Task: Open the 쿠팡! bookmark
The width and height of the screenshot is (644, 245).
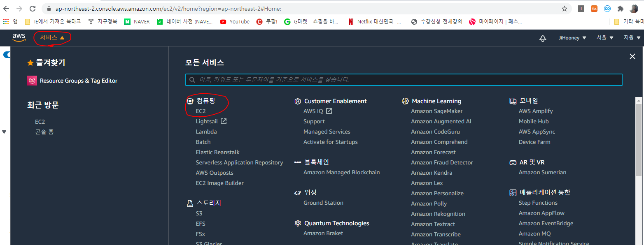Action: (267, 22)
